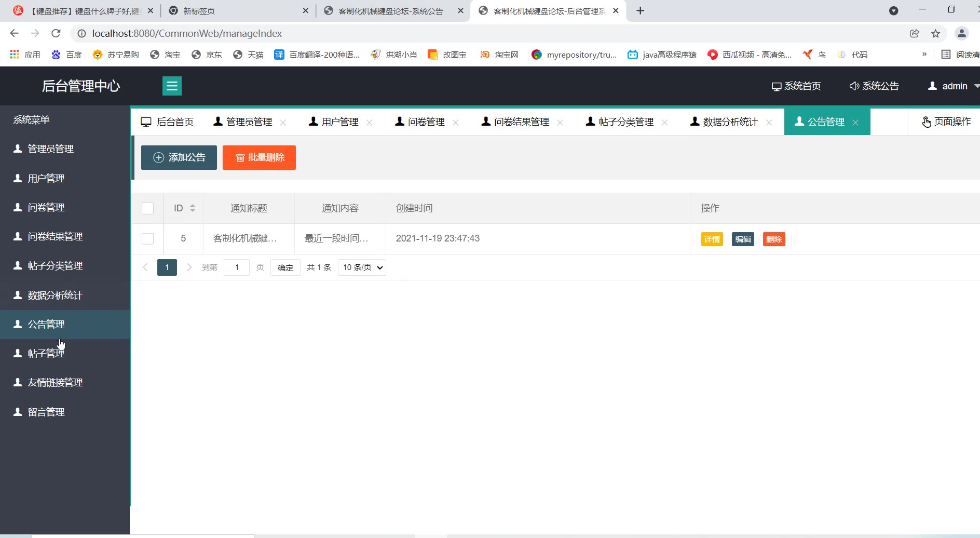Switch to the 系统公告 browser tab

[393, 11]
